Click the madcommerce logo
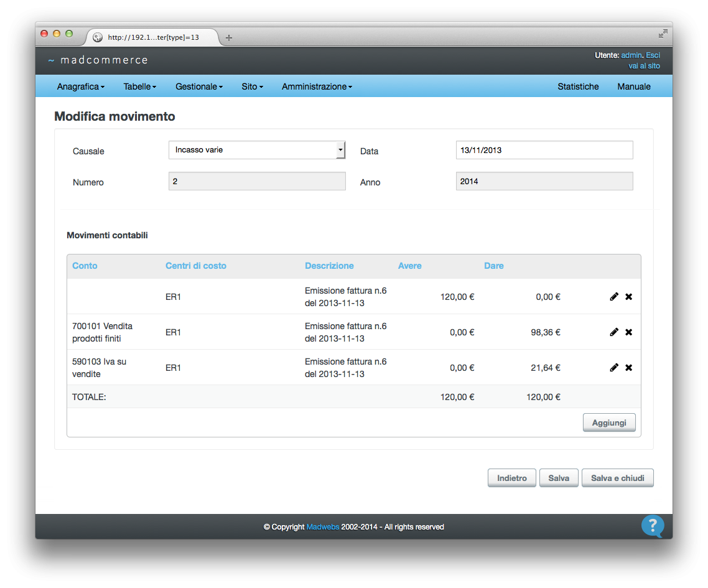Image resolution: width=708 pixels, height=588 pixels. [98, 60]
